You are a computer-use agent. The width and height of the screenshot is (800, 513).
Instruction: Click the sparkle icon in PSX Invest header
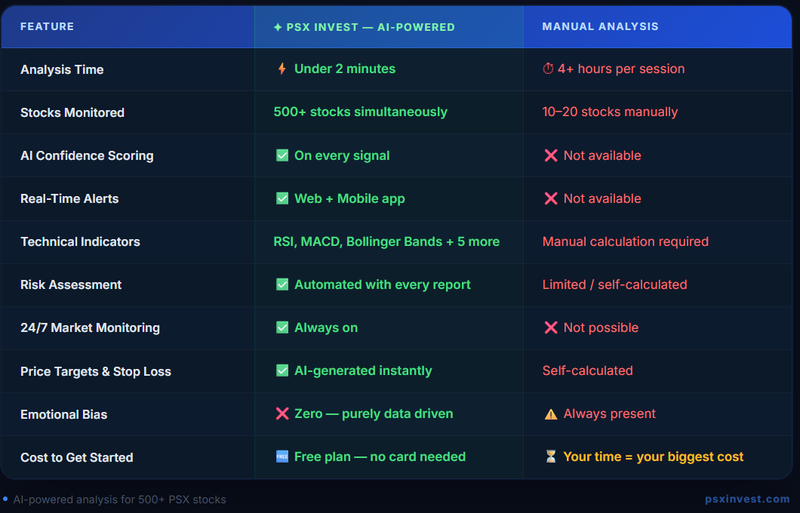278,27
